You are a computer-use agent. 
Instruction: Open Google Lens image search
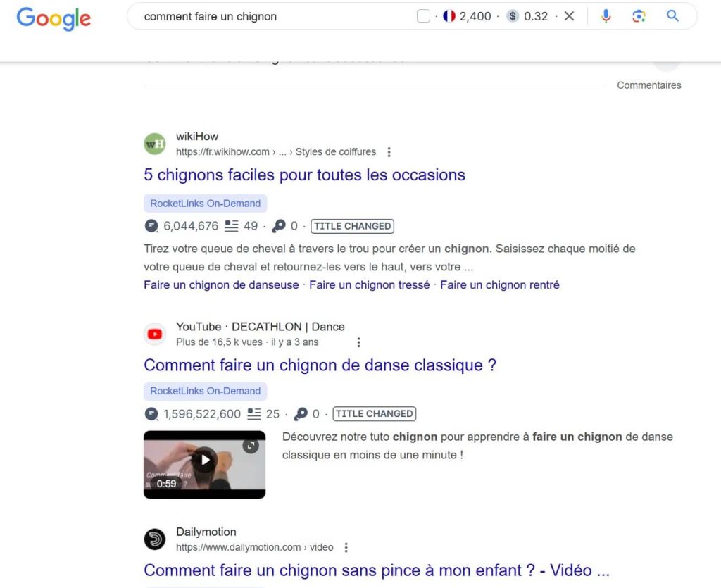639,17
